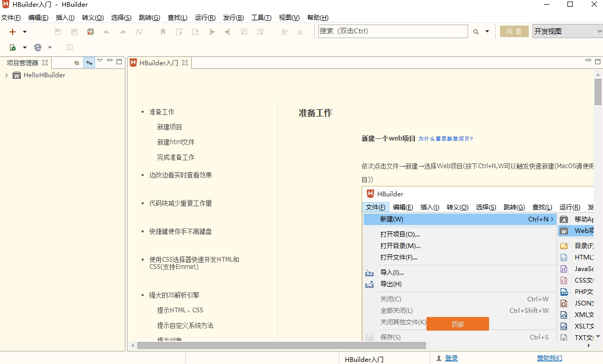Viewport: 603px width, 364px height.
Task: Click in the 搜索 (双击Ctrl) search field
Action: 392,31
